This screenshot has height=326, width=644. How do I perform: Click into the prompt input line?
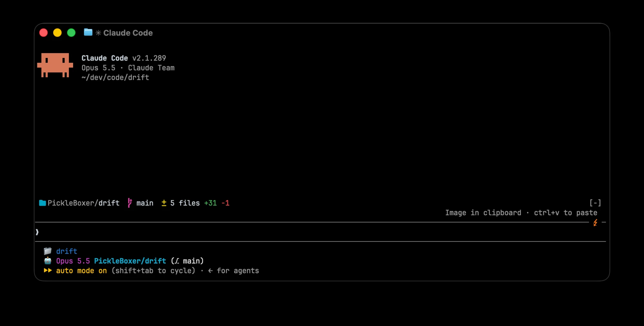click(x=320, y=232)
